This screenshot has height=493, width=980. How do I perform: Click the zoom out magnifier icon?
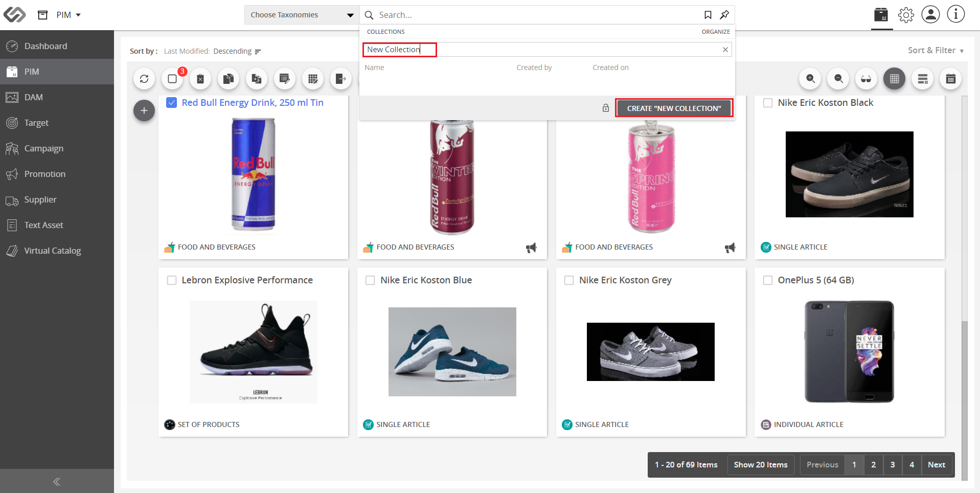[838, 79]
